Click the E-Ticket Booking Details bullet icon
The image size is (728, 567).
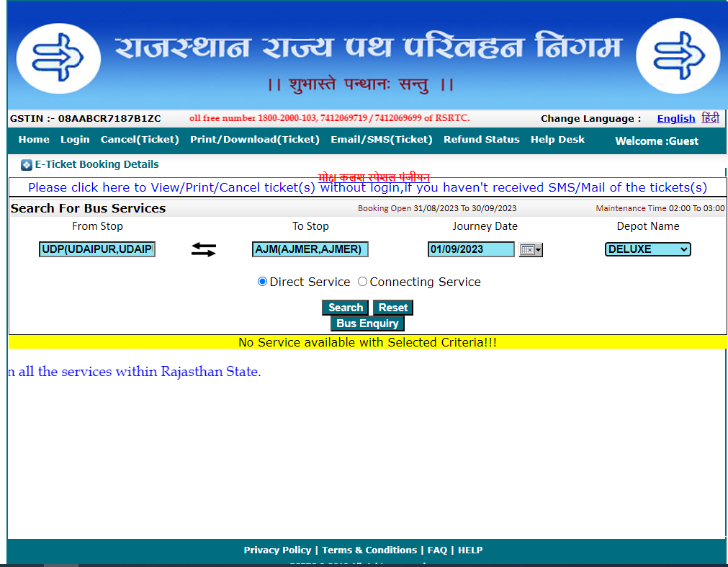(27, 165)
